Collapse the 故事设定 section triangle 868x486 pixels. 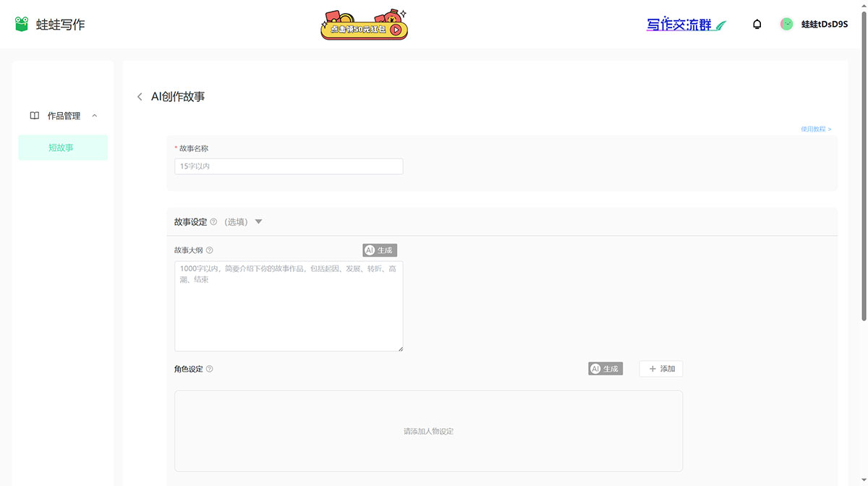click(259, 222)
